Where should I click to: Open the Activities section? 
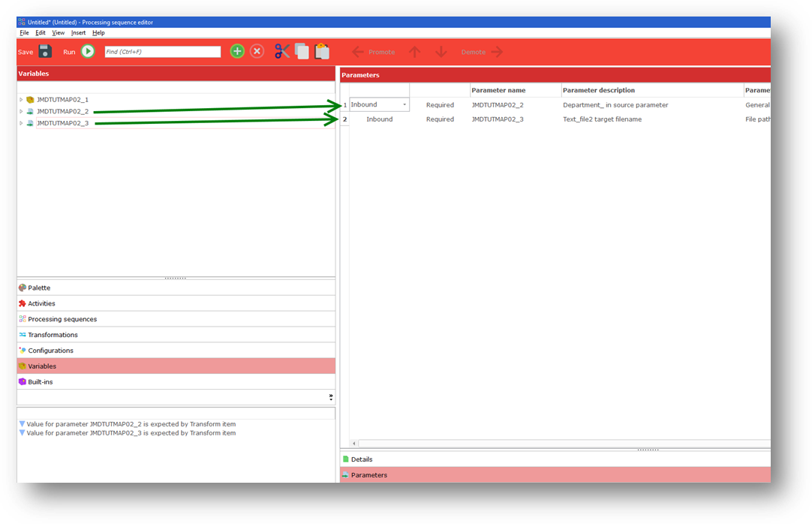pos(176,303)
